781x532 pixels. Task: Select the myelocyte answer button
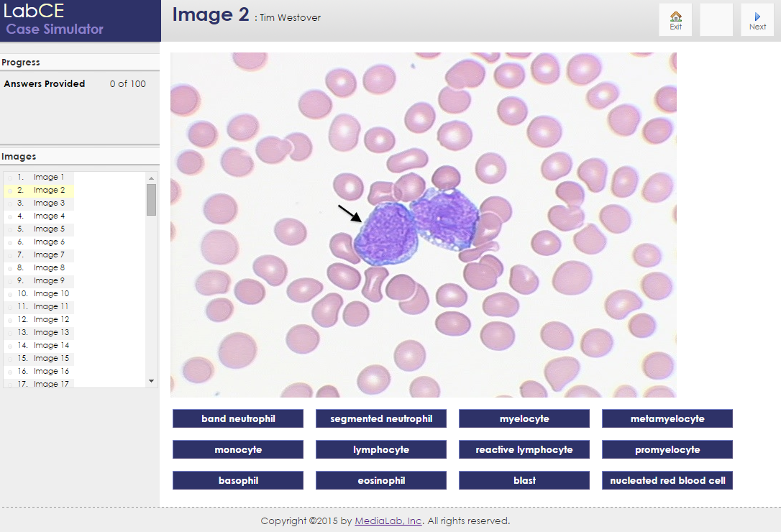coord(524,418)
